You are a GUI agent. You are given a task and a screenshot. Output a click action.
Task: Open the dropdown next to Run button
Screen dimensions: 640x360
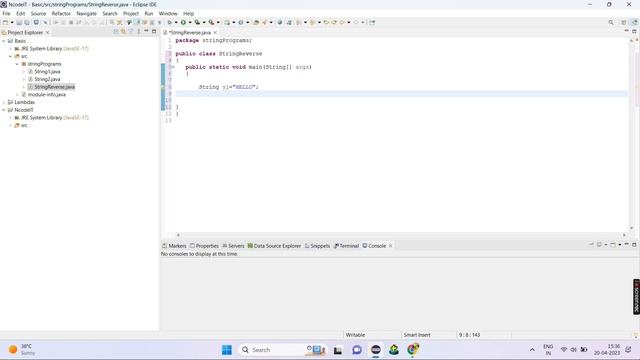(x=190, y=22)
